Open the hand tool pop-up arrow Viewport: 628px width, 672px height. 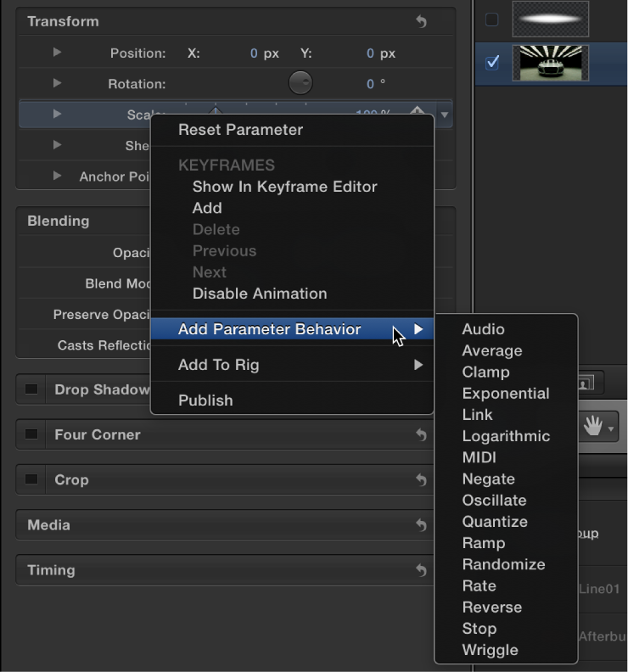[x=611, y=428]
